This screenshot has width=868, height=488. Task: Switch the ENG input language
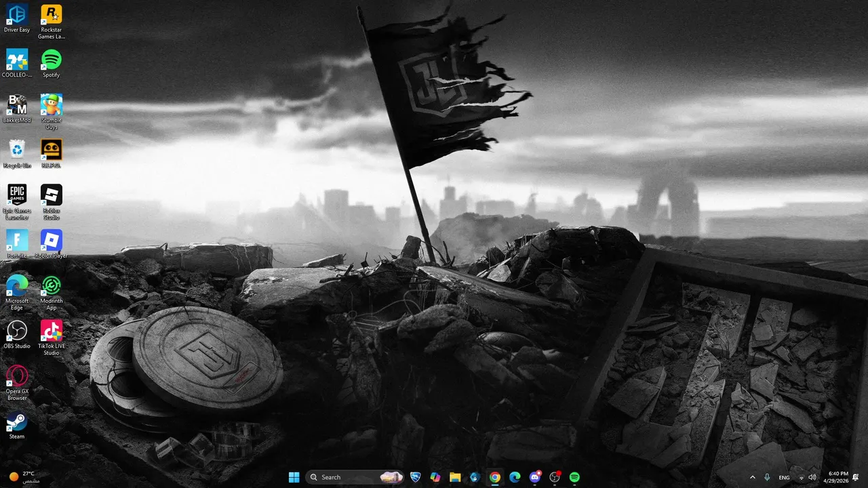784,477
